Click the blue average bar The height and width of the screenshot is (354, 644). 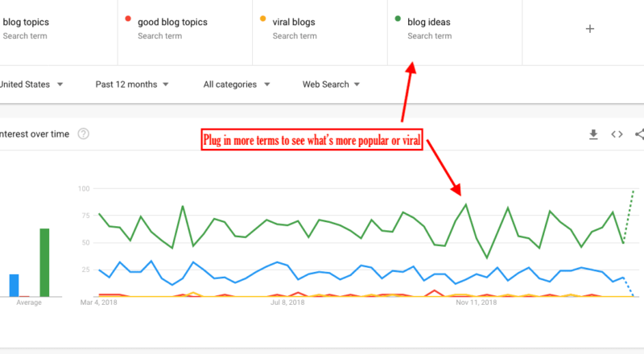(x=14, y=286)
